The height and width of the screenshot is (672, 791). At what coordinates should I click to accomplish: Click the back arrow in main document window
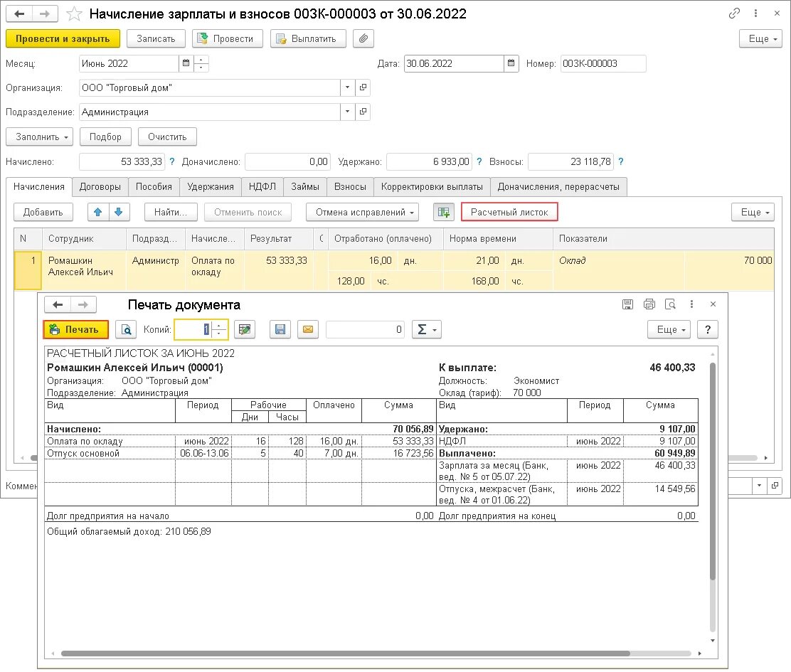(20, 14)
